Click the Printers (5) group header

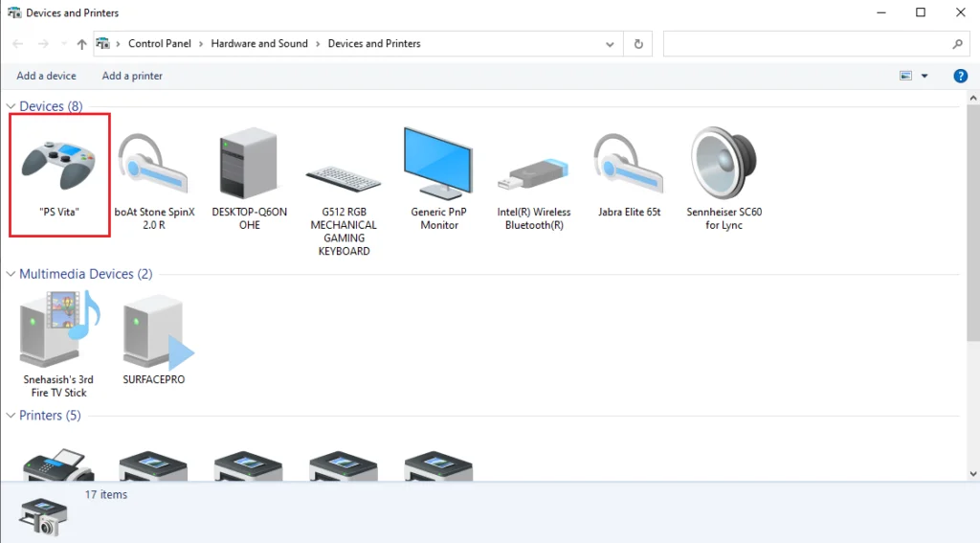tap(50, 416)
